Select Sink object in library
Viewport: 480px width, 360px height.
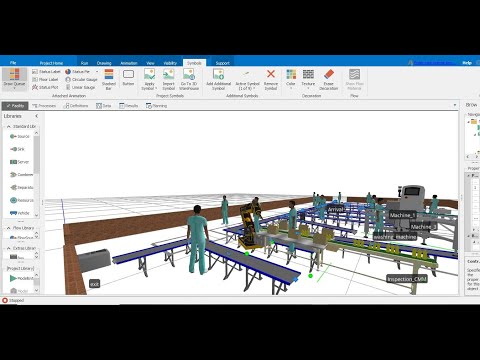click(17, 149)
